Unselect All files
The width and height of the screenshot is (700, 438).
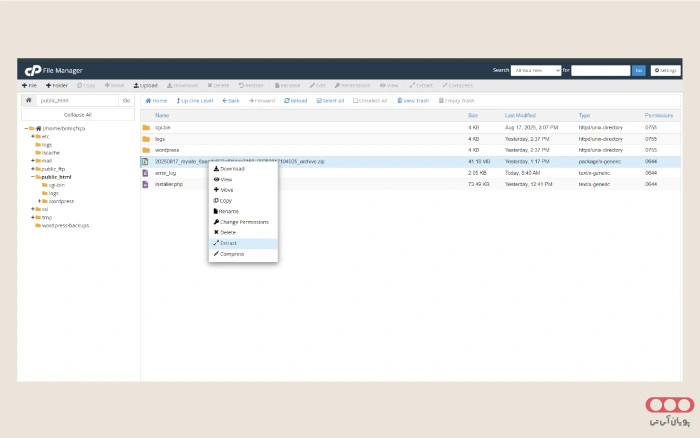tap(370, 101)
